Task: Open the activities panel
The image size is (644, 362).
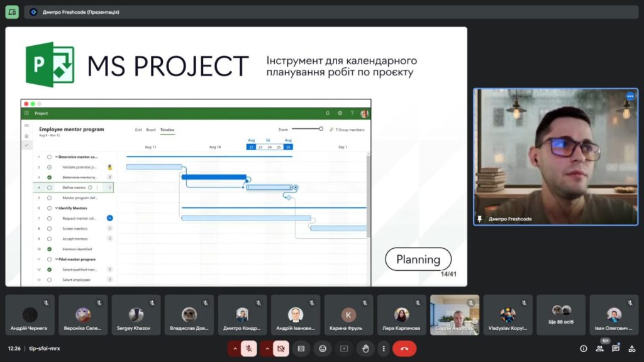Action: [631, 348]
